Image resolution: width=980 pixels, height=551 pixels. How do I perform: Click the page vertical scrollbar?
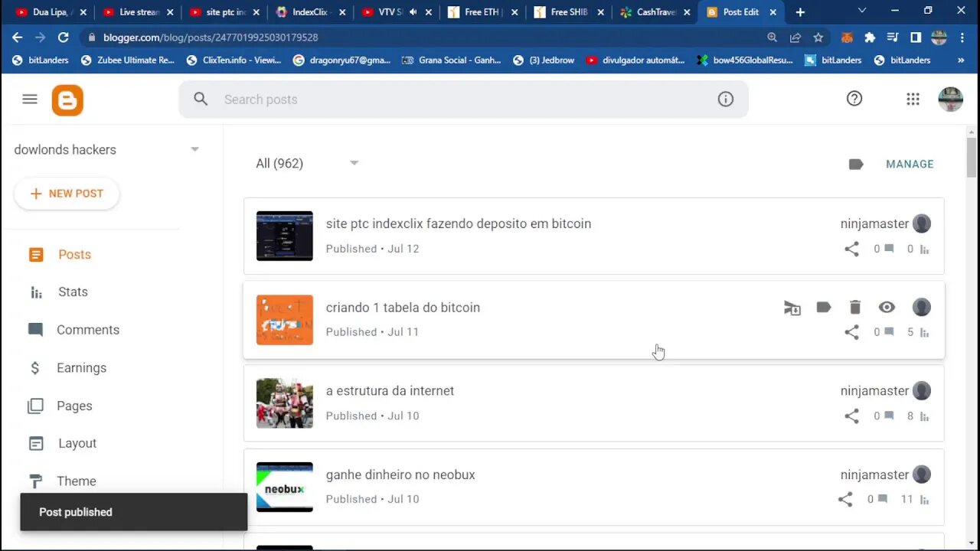(x=972, y=157)
